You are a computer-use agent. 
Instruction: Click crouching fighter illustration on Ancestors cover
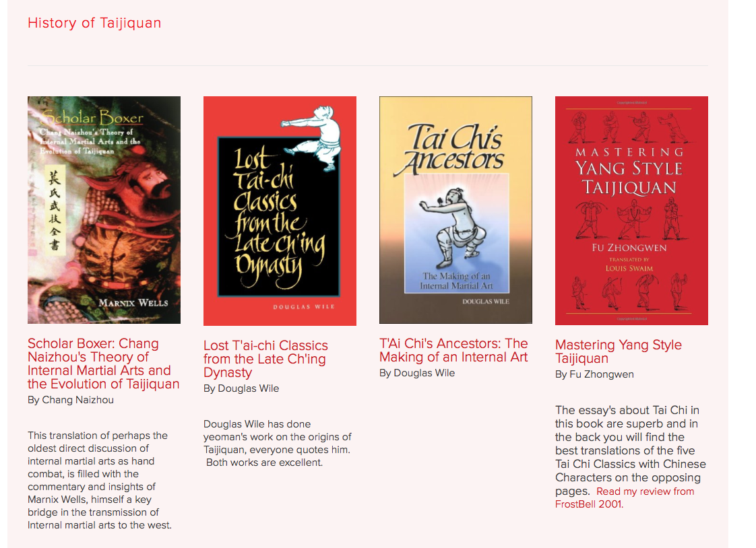(x=451, y=228)
